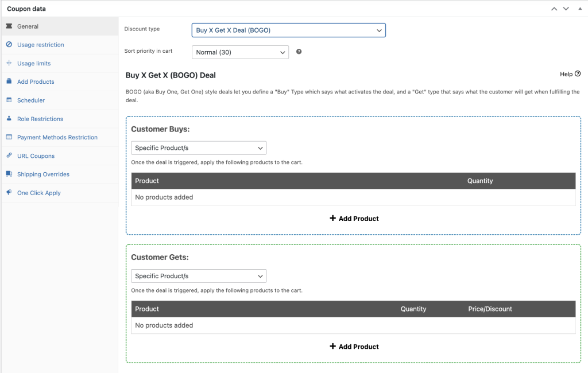Select the General tab icon in sidebar
This screenshot has height=373, width=588.
pyautogui.click(x=10, y=26)
